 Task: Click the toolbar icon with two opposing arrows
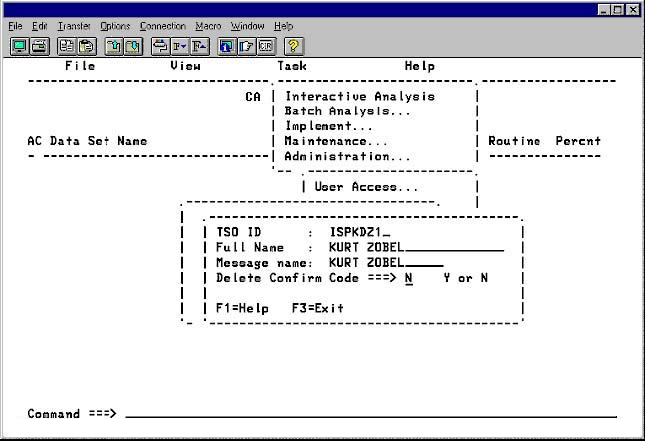(160, 46)
